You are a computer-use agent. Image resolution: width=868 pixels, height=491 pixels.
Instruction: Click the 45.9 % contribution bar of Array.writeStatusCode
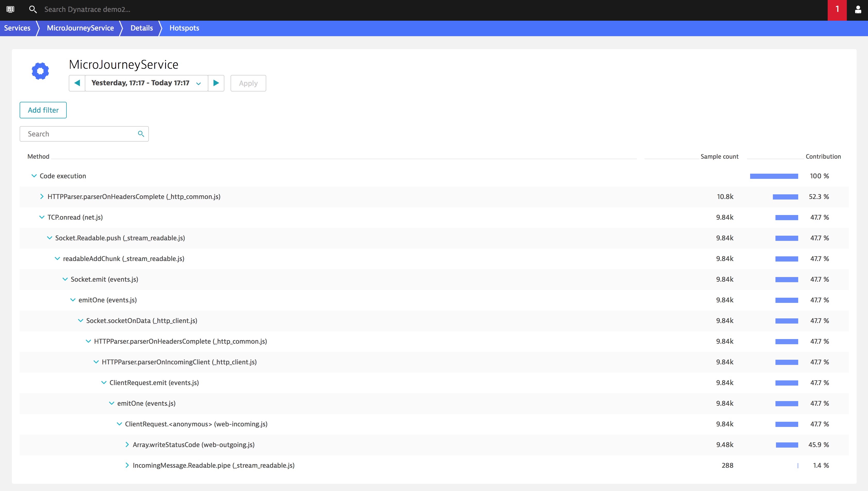(787, 445)
